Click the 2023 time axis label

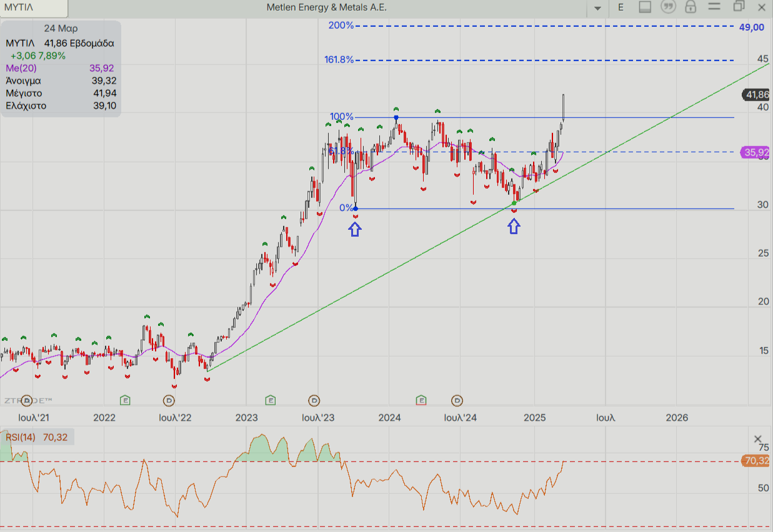pos(247,418)
